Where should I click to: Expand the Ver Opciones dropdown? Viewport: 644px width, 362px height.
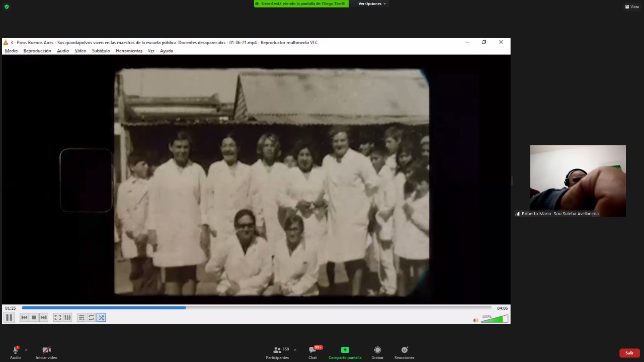372,4
